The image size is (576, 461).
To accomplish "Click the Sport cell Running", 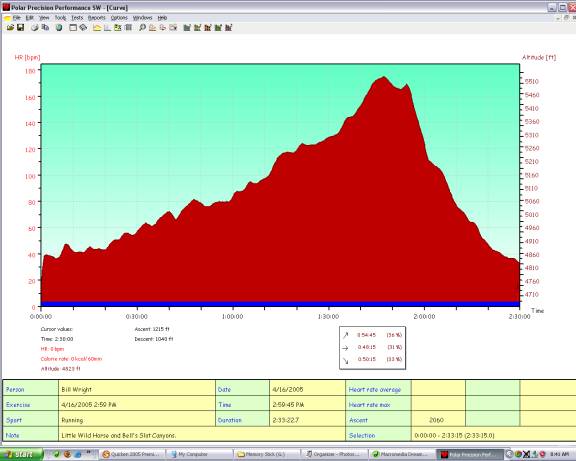I will [x=137, y=420].
